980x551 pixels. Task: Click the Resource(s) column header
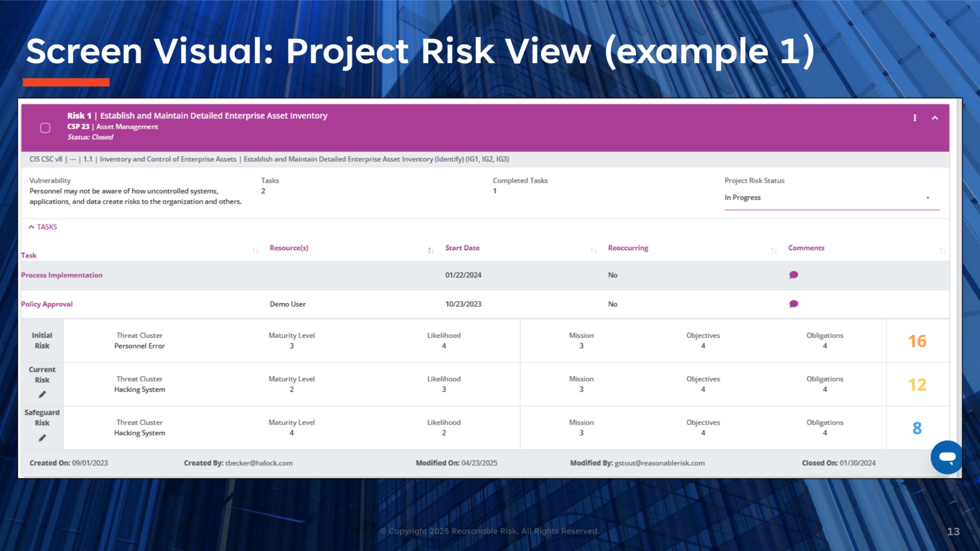(289, 248)
